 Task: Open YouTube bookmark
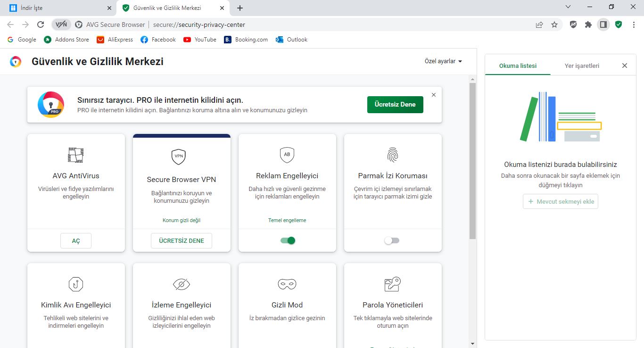click(x=200, y=40)
